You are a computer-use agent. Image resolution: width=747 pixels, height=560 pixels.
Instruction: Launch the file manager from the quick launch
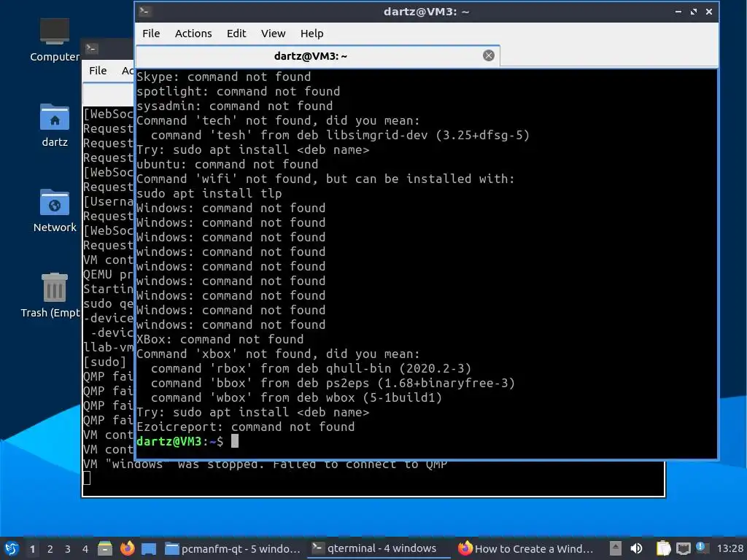105,548
